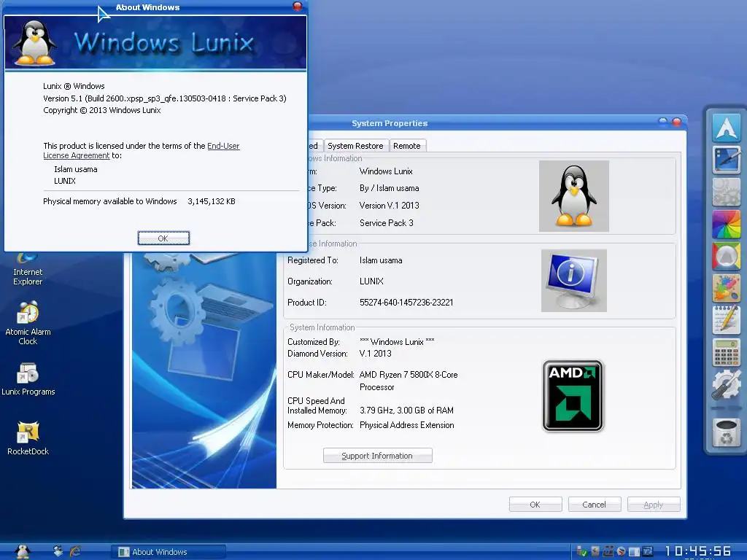The width and height of the screenshot is (747, 560).
Task: Open the rainbow color wheel dock icon
Action: tap(727, 224)
